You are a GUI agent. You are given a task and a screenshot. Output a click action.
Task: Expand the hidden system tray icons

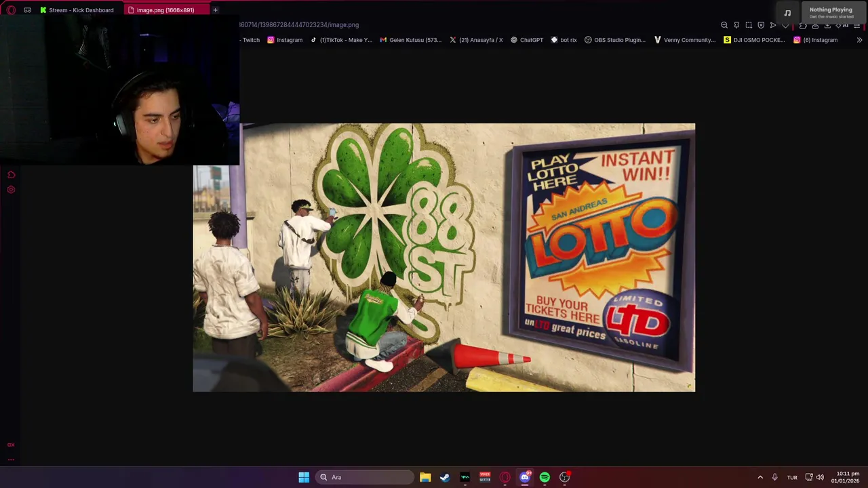click(759, 477)
